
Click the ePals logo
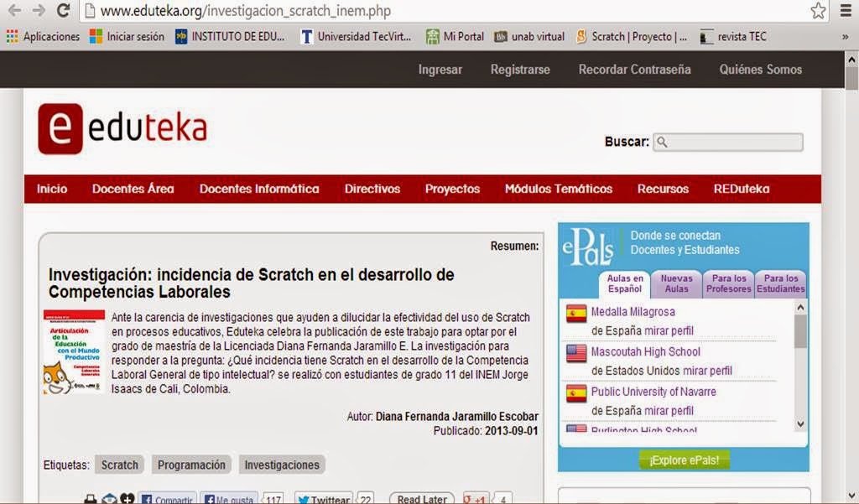tap(588, 247)
